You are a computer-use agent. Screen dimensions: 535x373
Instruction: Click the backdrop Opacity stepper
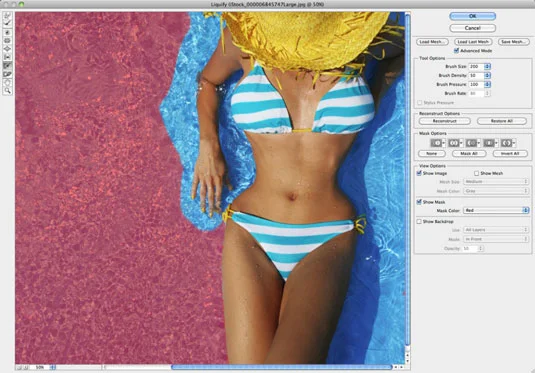[x=481, y=248]
